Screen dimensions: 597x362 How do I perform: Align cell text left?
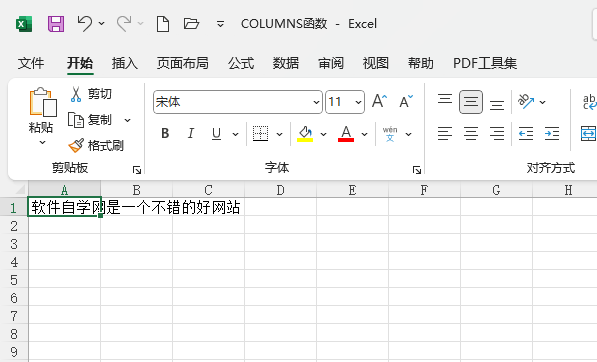click(x=445, y=134)
